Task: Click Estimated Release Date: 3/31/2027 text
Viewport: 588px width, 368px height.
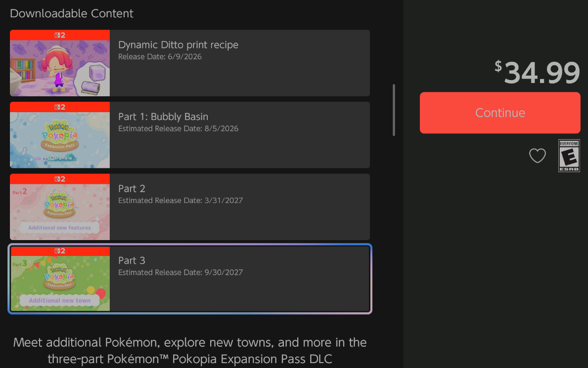Action: [x=181, y=201]
